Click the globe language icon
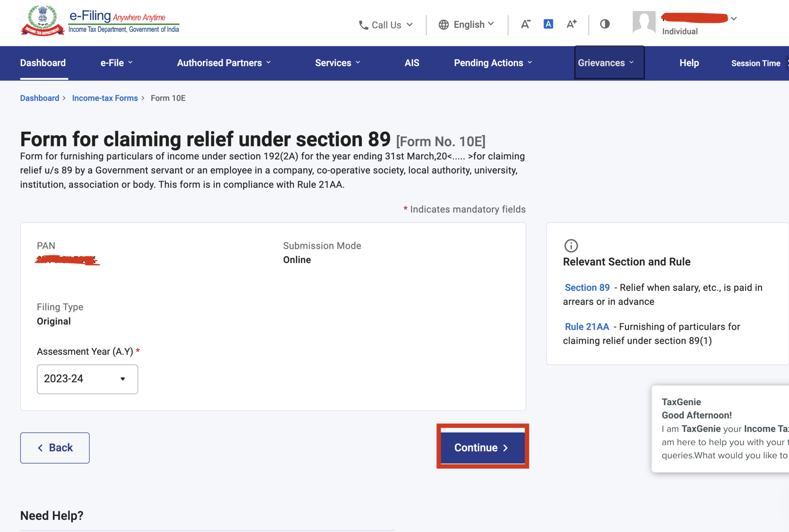 pyautogui.click(x=444, y=24)
